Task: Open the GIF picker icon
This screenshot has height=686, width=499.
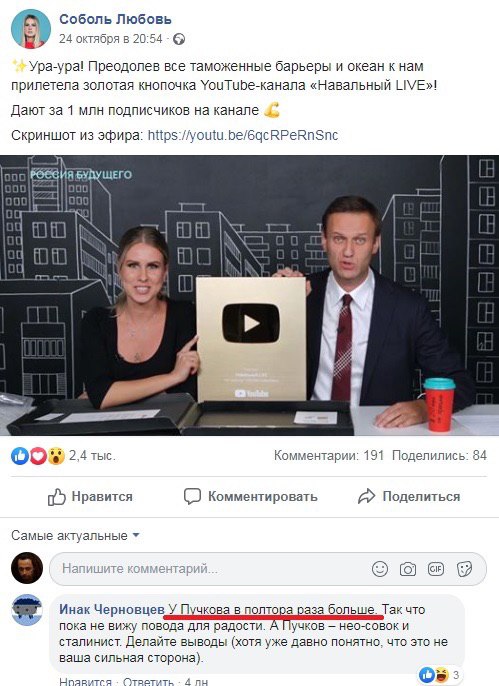Action: click(x=436, y=569)
